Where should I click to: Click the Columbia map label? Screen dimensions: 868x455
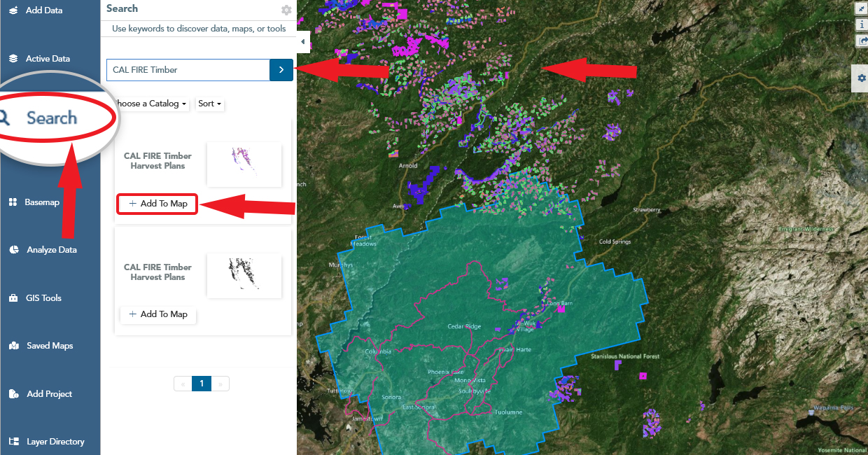[378, 351]
